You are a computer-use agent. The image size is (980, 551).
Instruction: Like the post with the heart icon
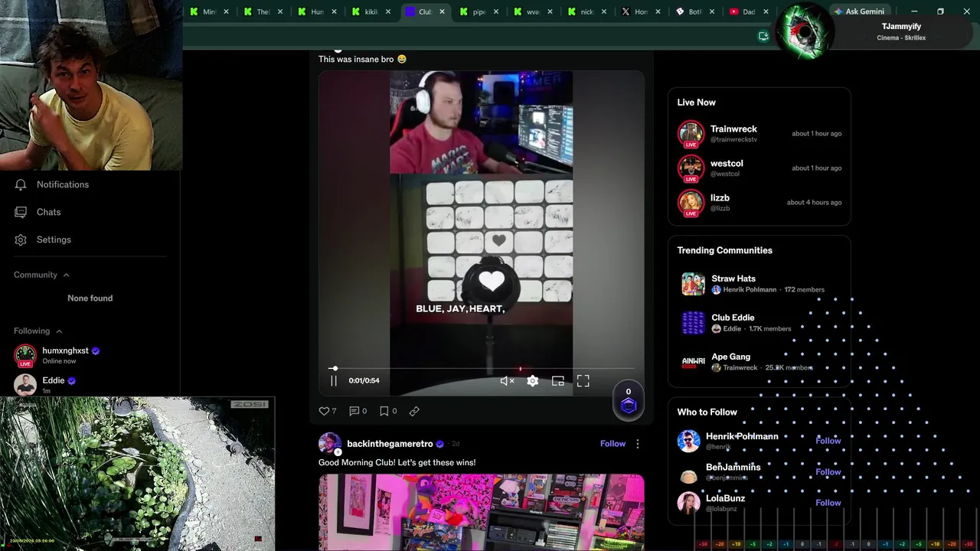point(324,411)
